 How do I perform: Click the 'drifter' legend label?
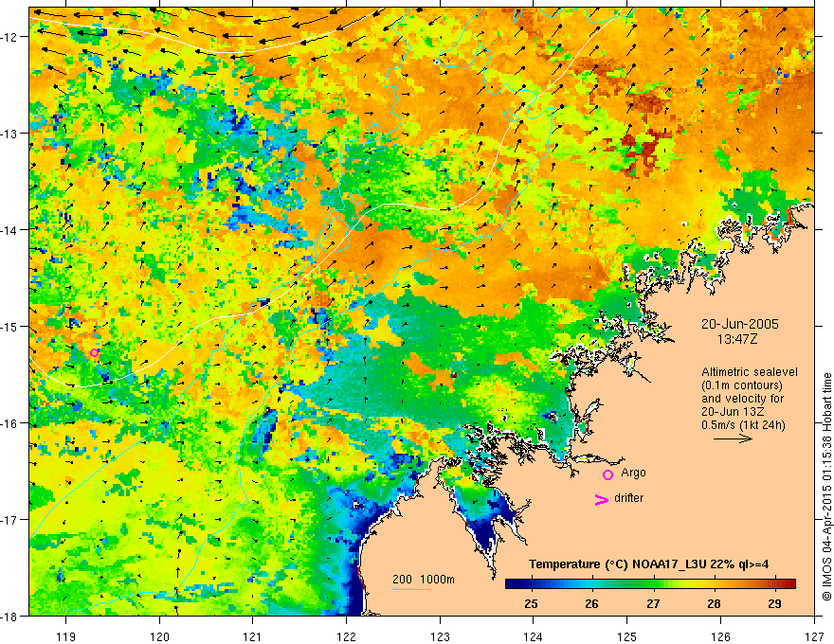628,498
